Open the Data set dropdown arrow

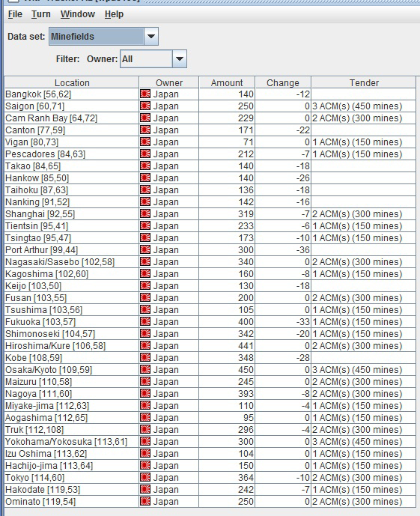click(x=151, y=36)
